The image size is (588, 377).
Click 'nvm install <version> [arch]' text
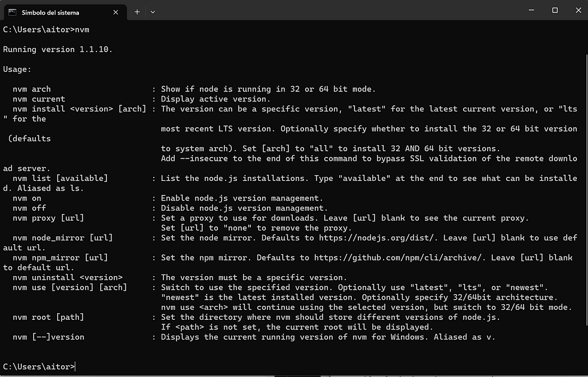(79, 109)
